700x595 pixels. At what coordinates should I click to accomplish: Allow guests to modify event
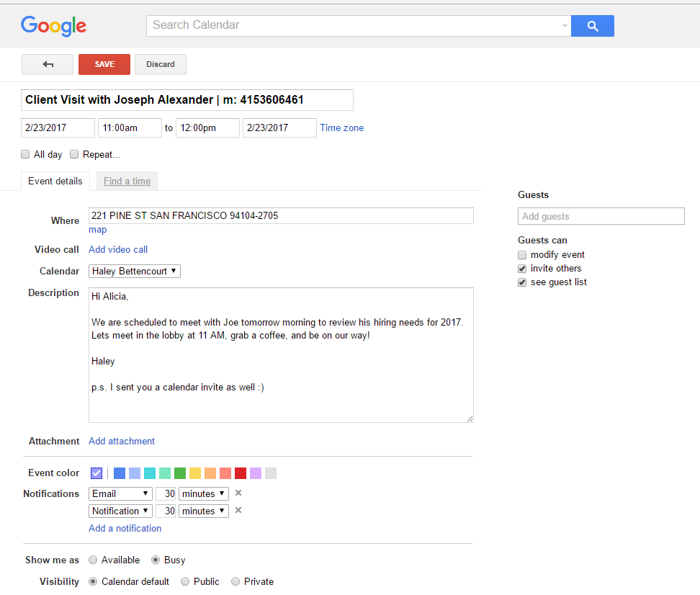point(522,255)
